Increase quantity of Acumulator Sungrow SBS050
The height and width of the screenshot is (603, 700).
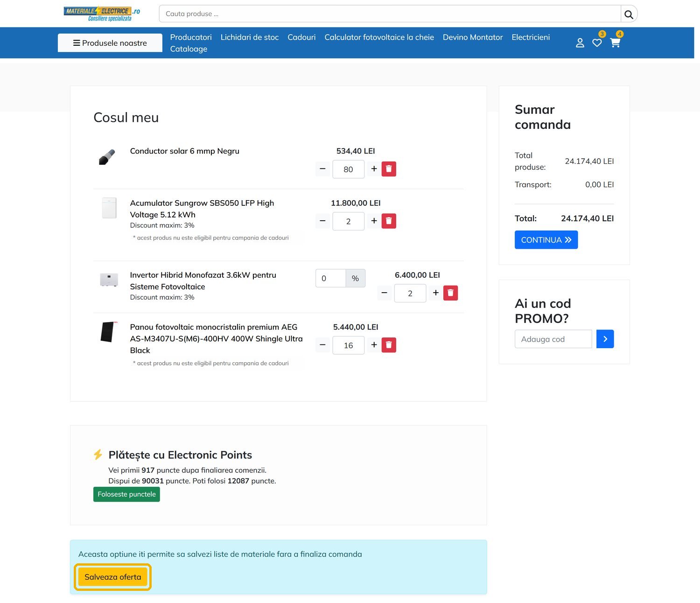click(x=374, y=221)
